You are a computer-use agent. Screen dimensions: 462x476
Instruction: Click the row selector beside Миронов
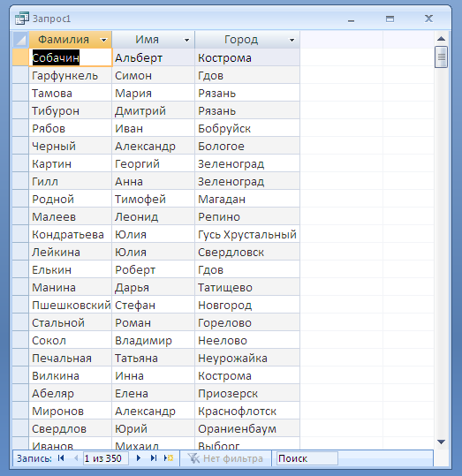point(20,411)
